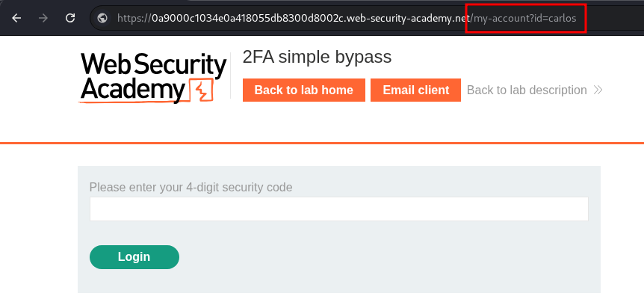Image resolution: width=644 pixels, height=308 pixels.
Task: Click the double chevron after lab description
Action: tap(597, 90)
